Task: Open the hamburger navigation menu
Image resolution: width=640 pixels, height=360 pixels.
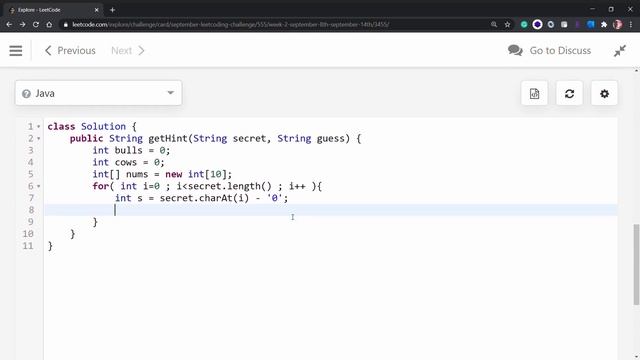Action: [16, 51]
